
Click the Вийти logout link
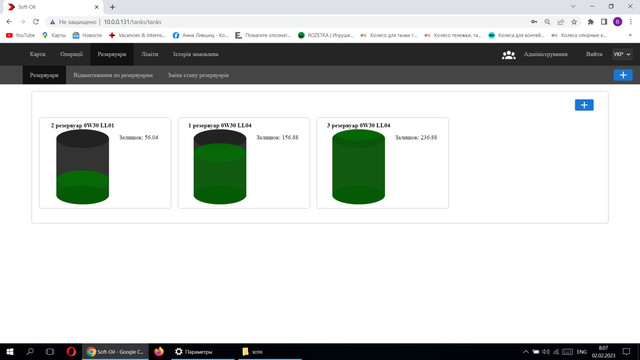tap(594, 54)
